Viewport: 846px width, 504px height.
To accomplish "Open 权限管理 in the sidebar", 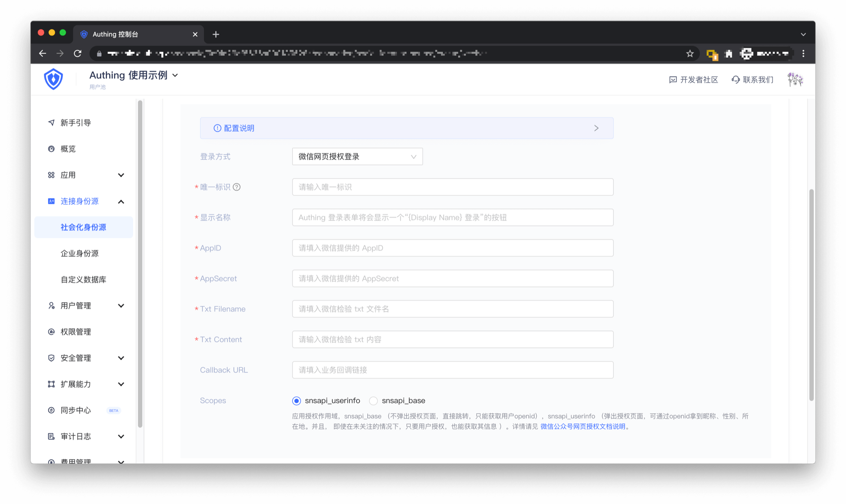I will tap(76, 332).
